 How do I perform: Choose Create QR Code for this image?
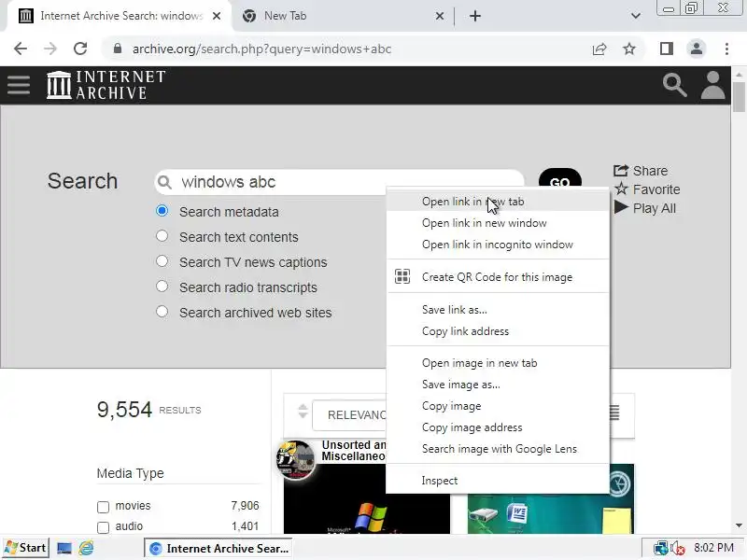click(498, 276)
